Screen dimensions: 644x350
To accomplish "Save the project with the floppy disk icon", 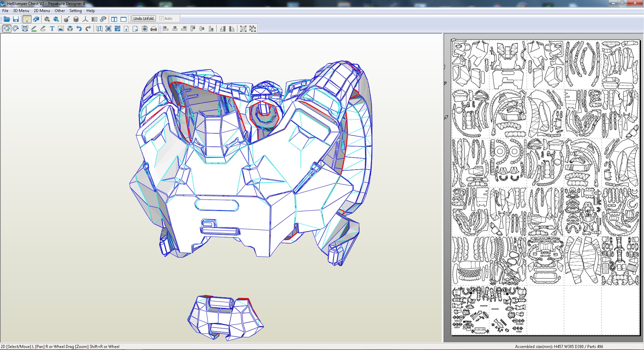I will tap(16, 19).
